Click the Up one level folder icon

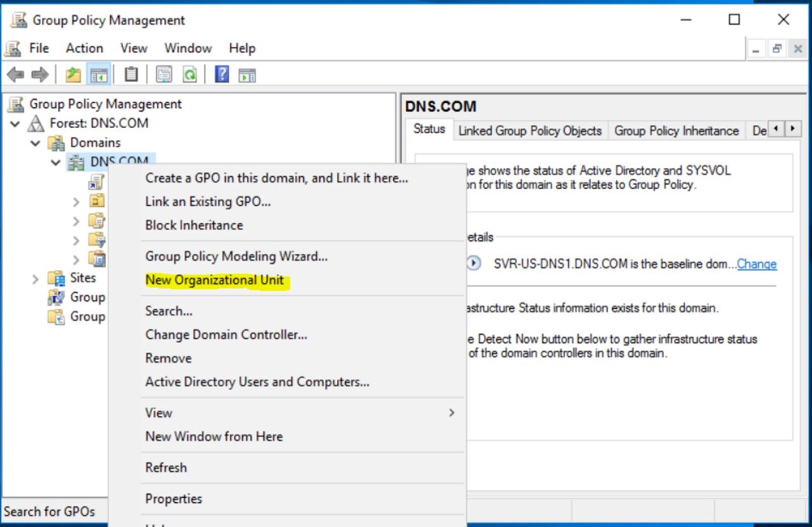click(73, 75)
